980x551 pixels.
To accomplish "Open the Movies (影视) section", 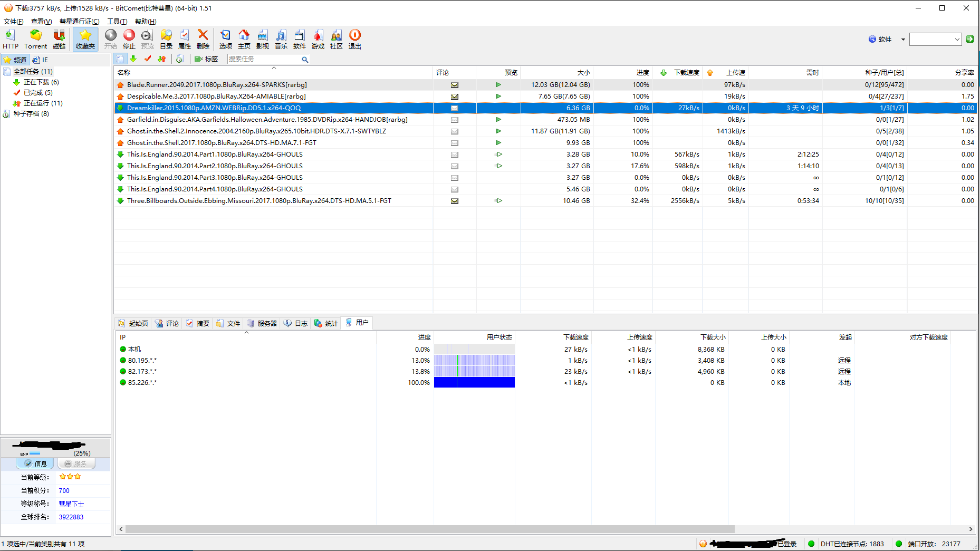I will click(263, 39).
